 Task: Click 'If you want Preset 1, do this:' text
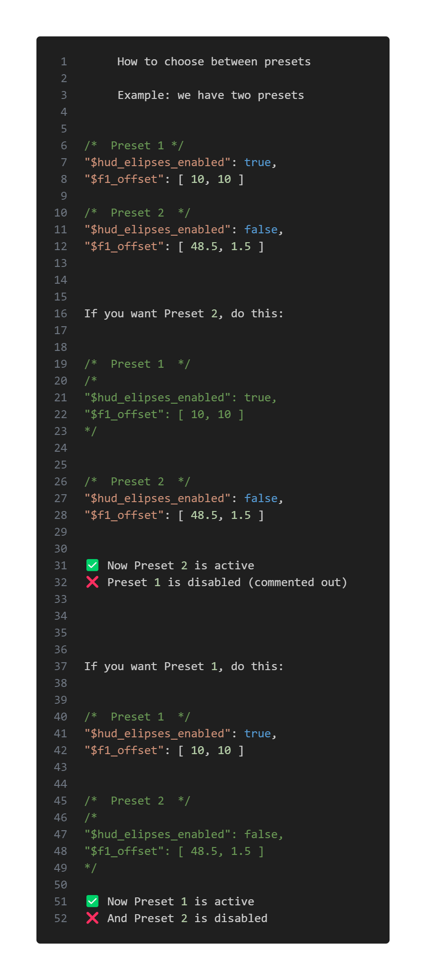click(184, 666)
